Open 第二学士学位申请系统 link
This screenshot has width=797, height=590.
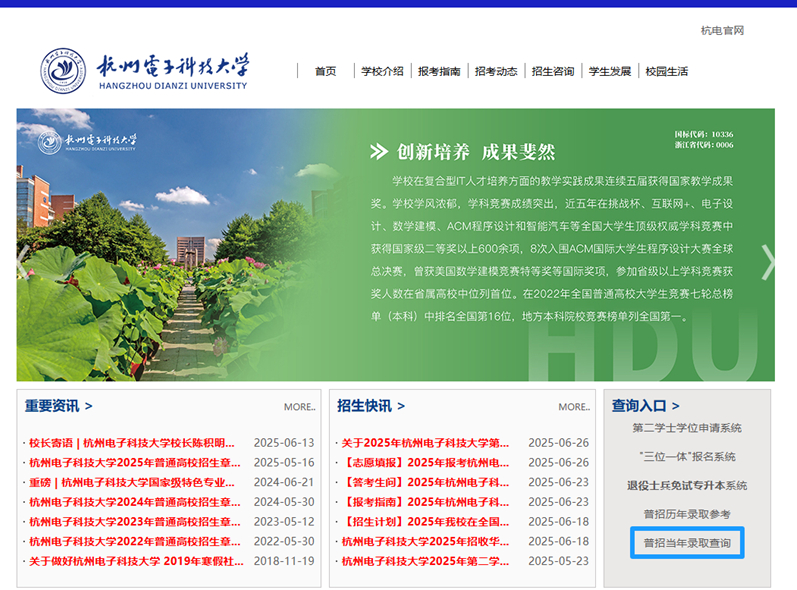(x=687, y=428)
